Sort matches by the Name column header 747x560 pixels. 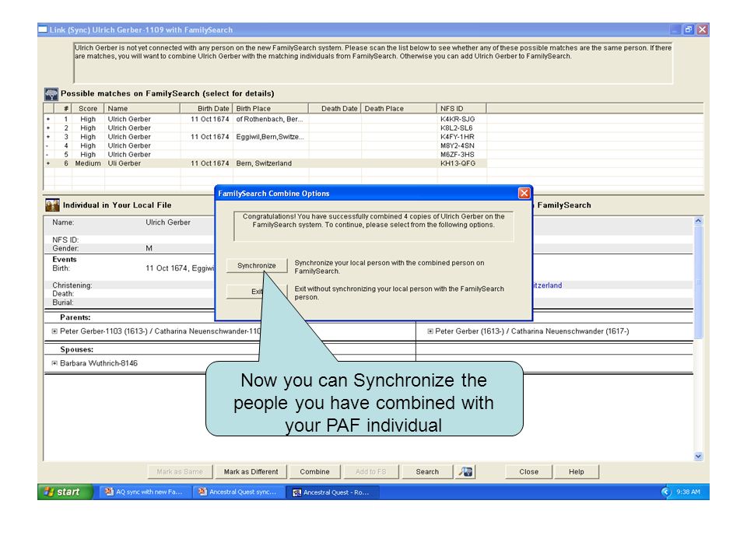142,109
